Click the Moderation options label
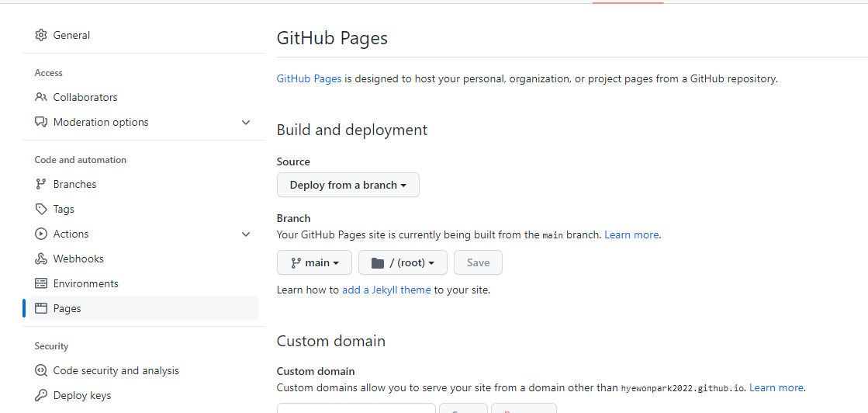868x413 pixels. [x=101, y=122]
